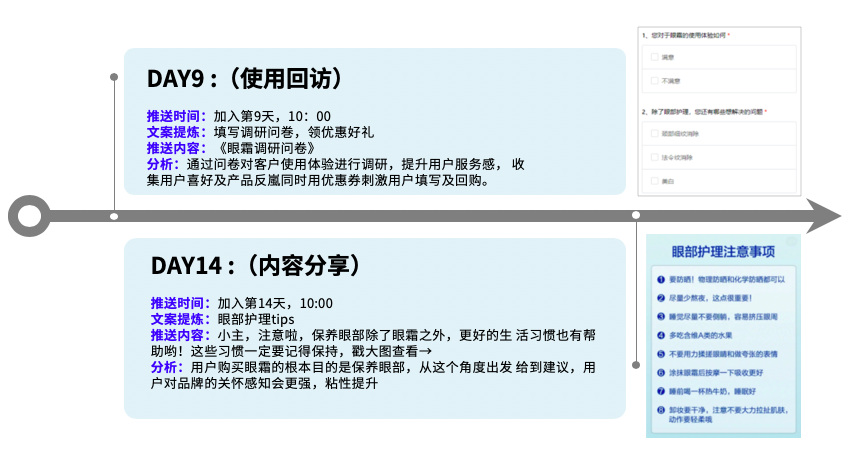Click the DAY14（内容分享）heading

255,266
